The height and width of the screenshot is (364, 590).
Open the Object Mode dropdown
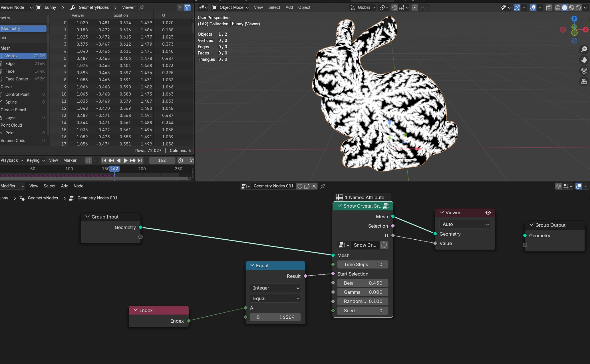[230, 8]
